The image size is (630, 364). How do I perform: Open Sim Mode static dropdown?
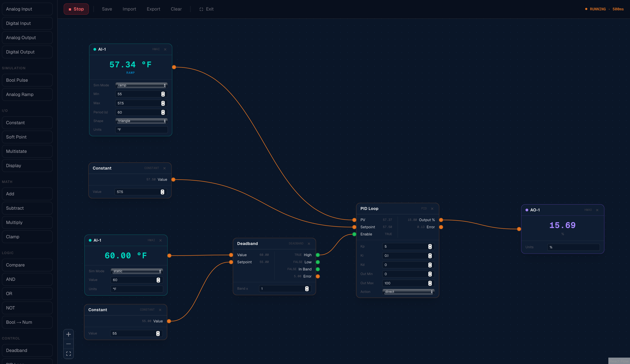coord(137,271)
